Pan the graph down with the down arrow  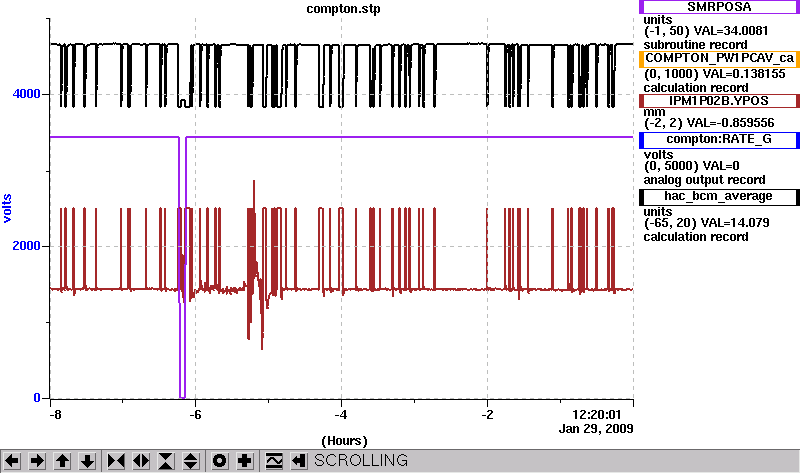(x=87, y=461)
